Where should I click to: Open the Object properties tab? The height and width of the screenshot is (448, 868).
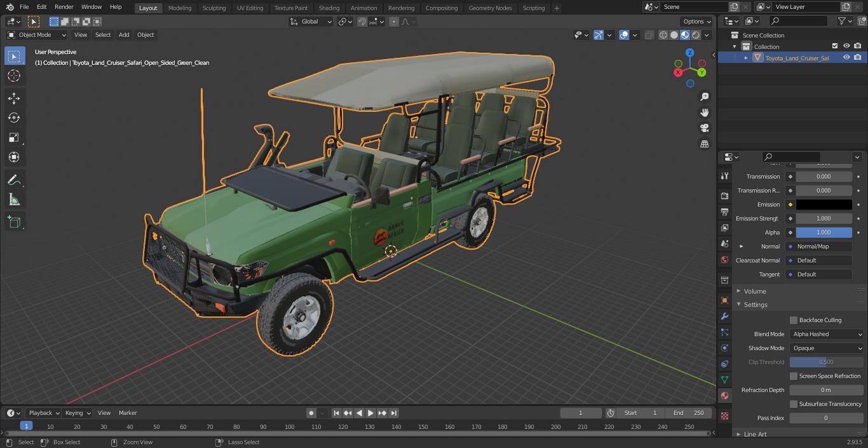724,300
